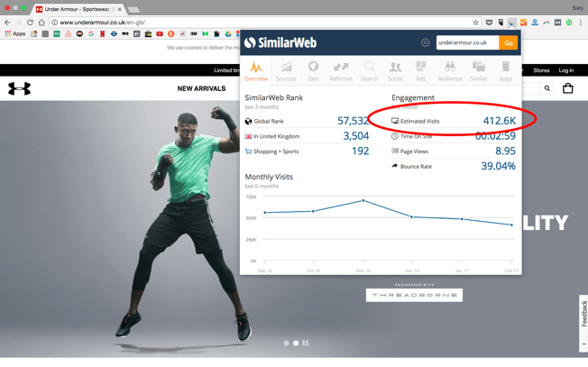
Task: Open the Search tab in SimilarWeb
Action: pos(370,71)
